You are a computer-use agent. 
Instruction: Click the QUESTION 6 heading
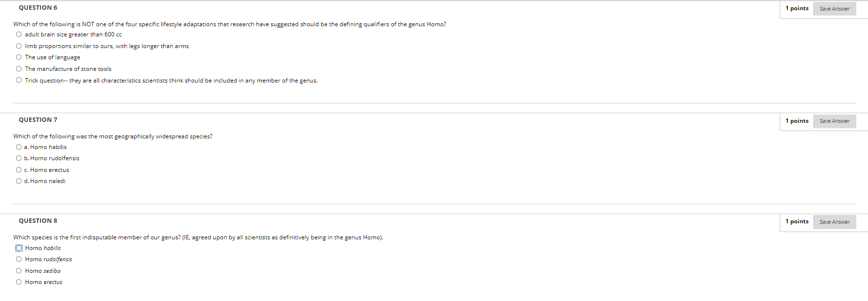[38, 8]
